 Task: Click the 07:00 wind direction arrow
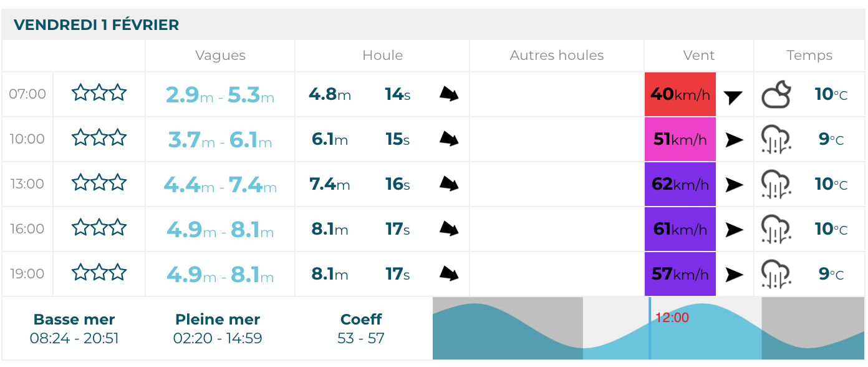(733, 96)
